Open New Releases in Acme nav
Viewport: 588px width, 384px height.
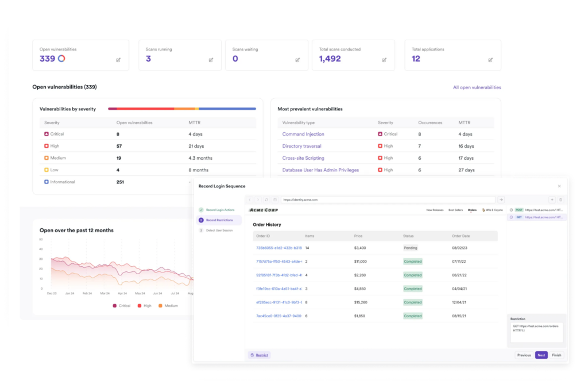[x=435, y=210]
